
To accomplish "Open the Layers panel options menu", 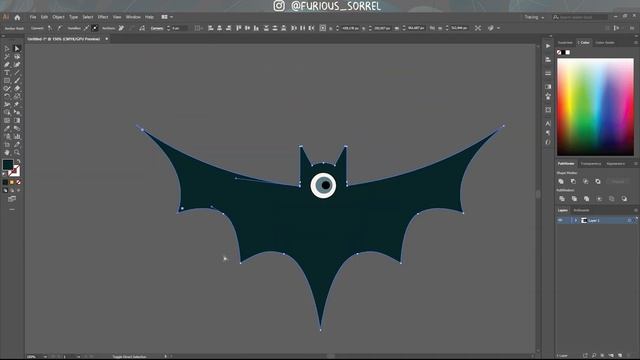I will coord(636,210).
